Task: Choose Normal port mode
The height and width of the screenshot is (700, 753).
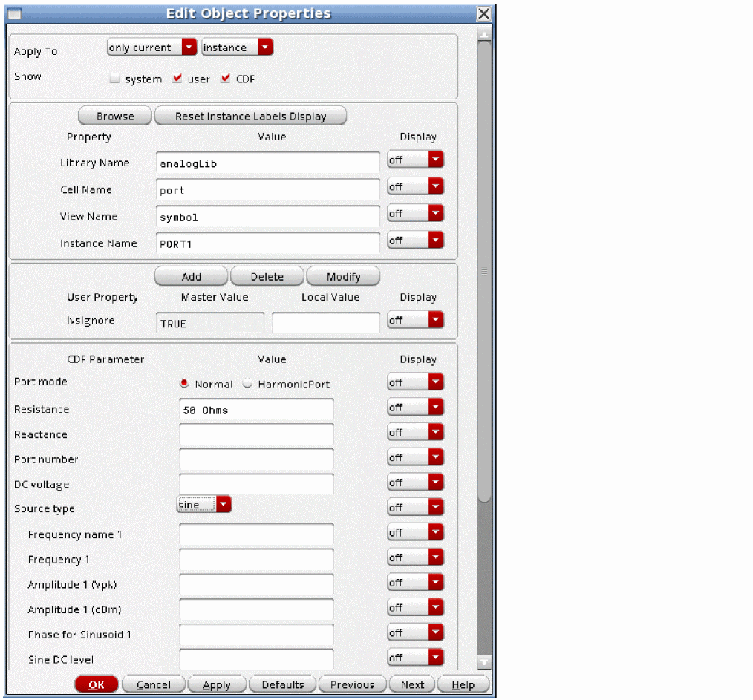Action: [x=184, y=384]
